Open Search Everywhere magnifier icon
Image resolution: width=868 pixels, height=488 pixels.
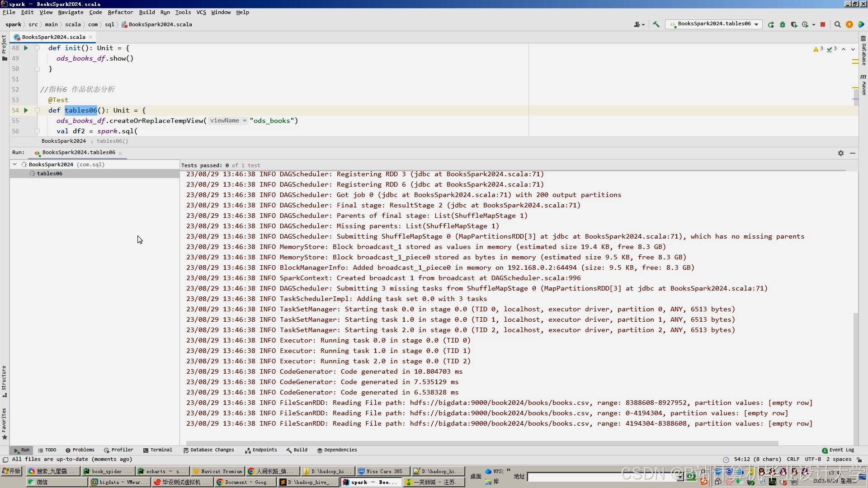(x=837, y=24)
